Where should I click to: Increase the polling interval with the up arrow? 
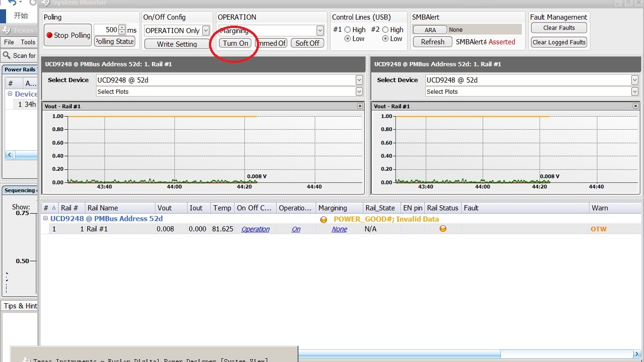point(122,27)
